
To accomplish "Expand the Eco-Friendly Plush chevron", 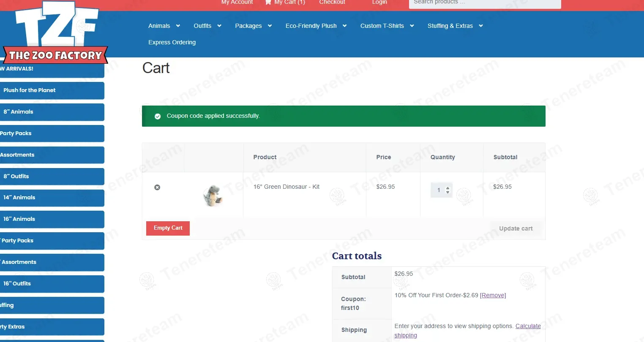I will coord(344,26).
